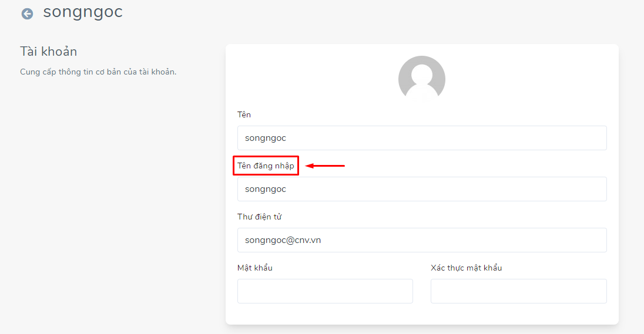Click the songngoc value in the Tên field

(266, 139)
